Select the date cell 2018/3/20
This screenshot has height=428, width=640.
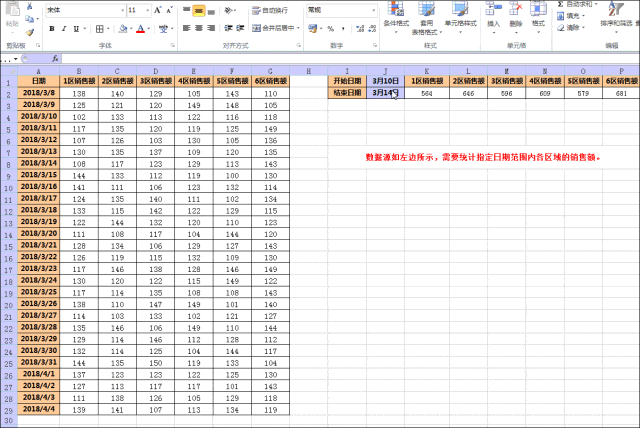[x=39, y=233]
